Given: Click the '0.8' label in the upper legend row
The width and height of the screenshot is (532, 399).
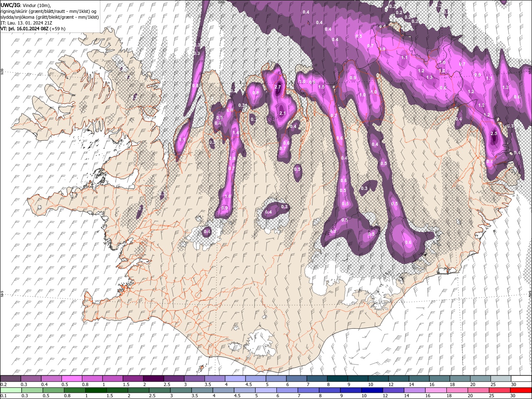Looking at the screenshot, I should click(x=85, y=384).
